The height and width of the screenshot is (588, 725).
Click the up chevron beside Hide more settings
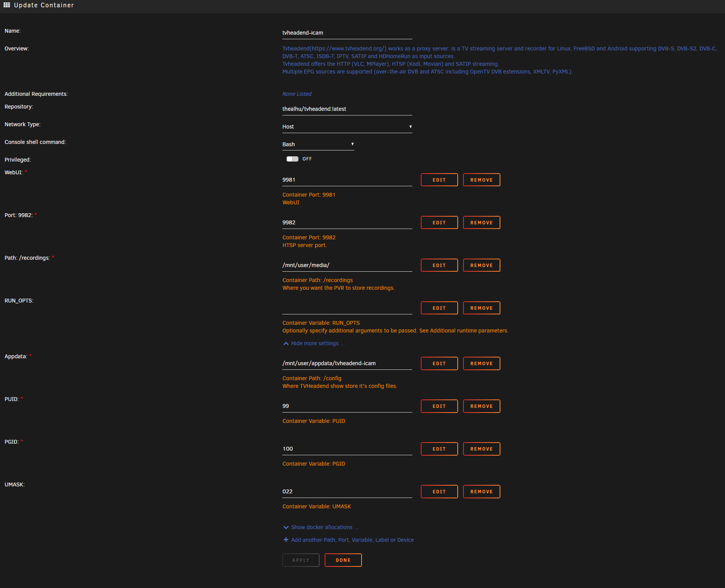click(x=286, y=343)
